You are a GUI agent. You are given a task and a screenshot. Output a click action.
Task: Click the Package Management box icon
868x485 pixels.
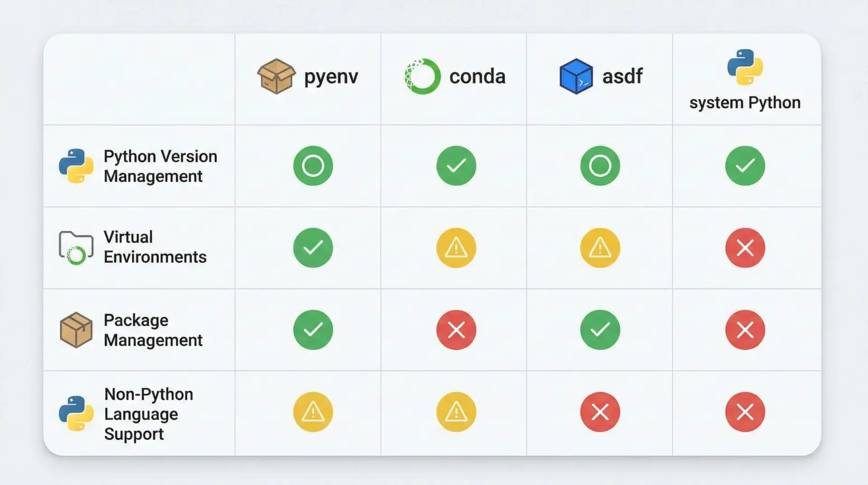point(76,330)
